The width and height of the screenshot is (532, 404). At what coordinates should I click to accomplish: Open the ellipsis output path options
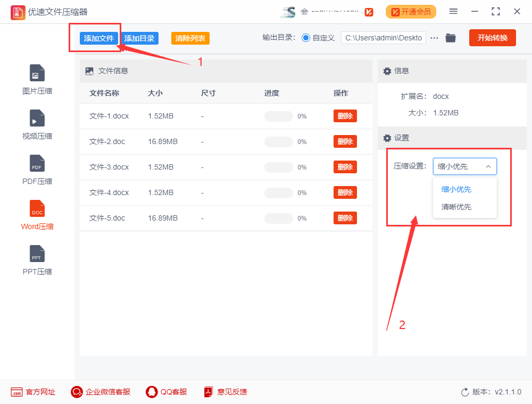[434, 37]
